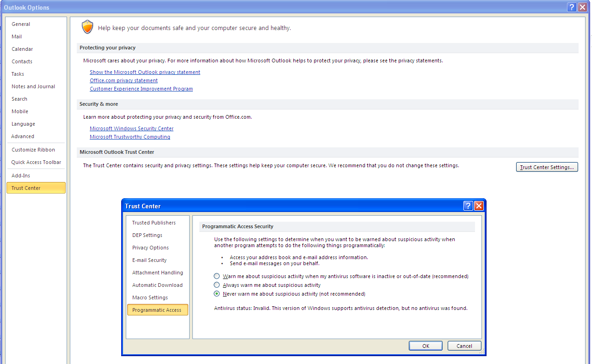Close the Outlook Options window

coord(582,7)
